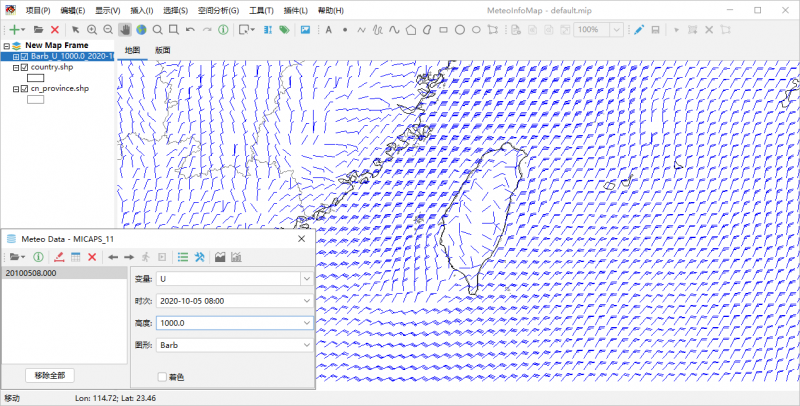Image resolution: width=800 pixels, height=406 pixels.
Task: Click the red X icon in Meteo Data toolbar
Action: click(x=92, y=257)
